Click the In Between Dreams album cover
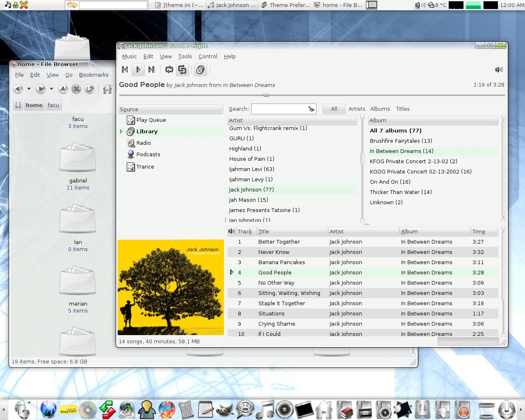This screenshot has height=420, width=525. (171, 287)
